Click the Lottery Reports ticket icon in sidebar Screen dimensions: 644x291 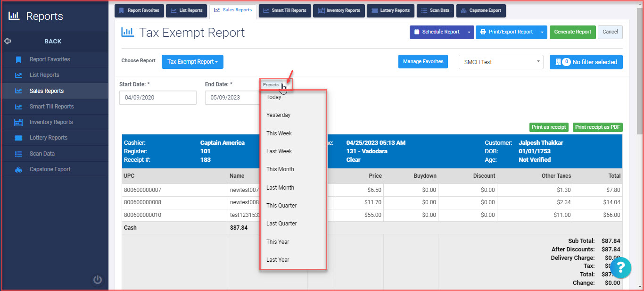coord(18,138)
